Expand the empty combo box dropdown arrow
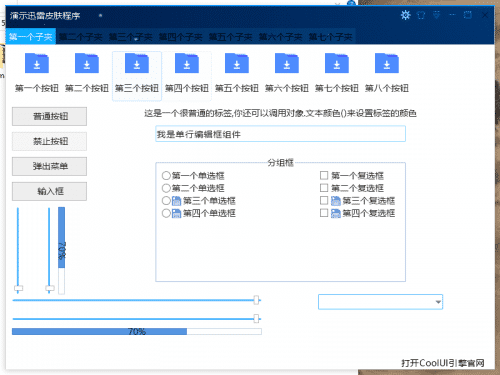This screenshot has width=500, height=375. (438, 302)
